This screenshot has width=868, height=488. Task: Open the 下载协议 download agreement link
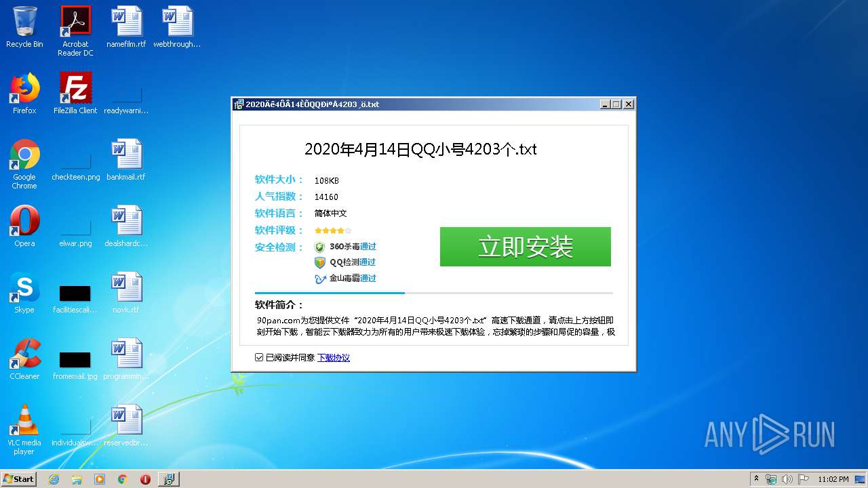(x=334, y=357)
